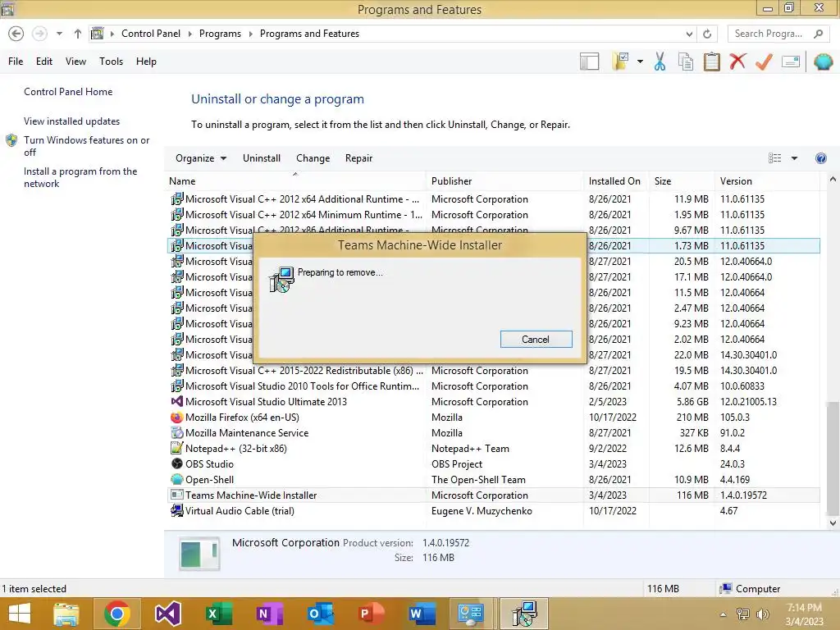Click the Search Programs input field

[x=769, y=34]
